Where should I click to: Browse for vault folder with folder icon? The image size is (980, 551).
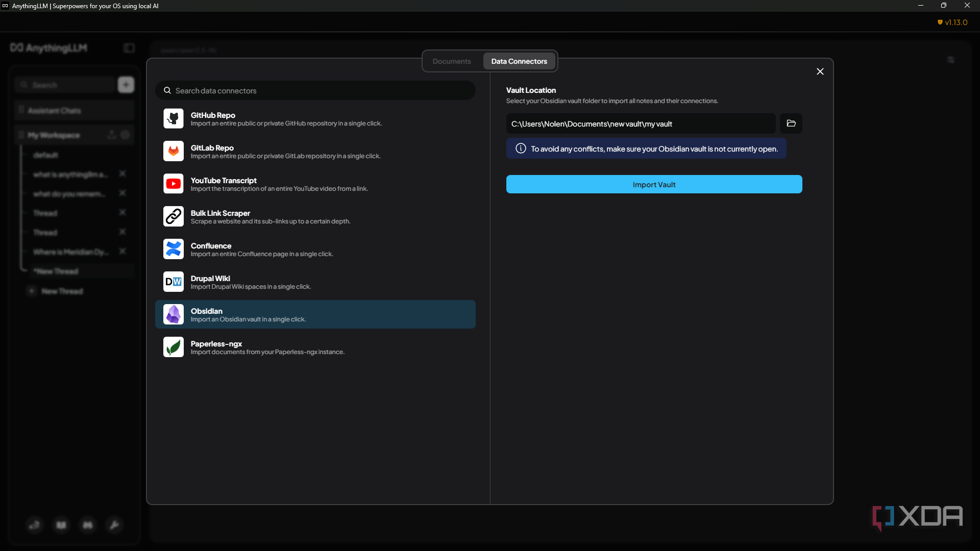coord(791,123)
